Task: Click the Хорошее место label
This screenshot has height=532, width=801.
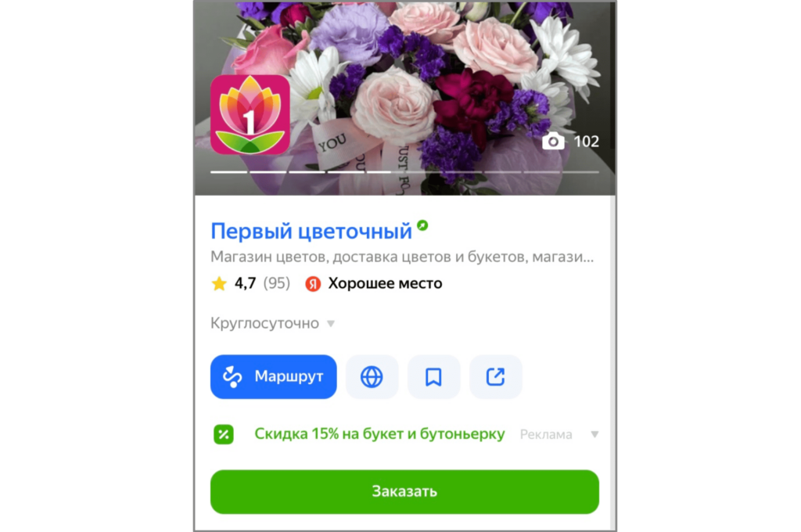Action: (x=385, y=283)
